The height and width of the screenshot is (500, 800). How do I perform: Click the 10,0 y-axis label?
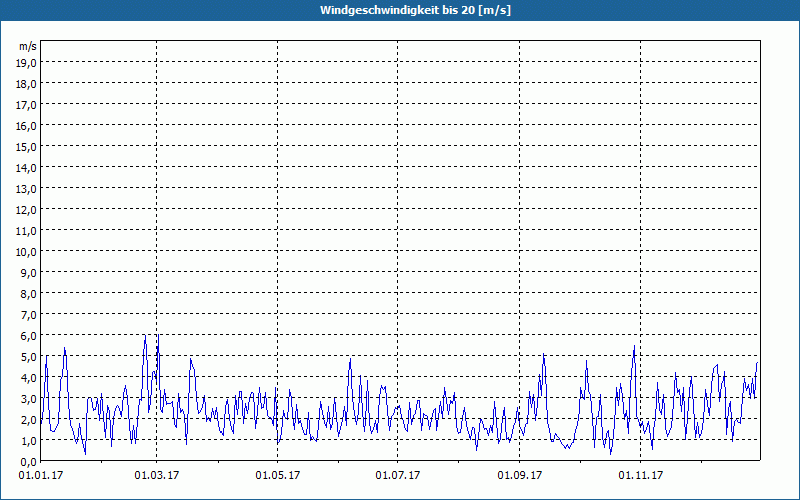click(x=26, y=251)
